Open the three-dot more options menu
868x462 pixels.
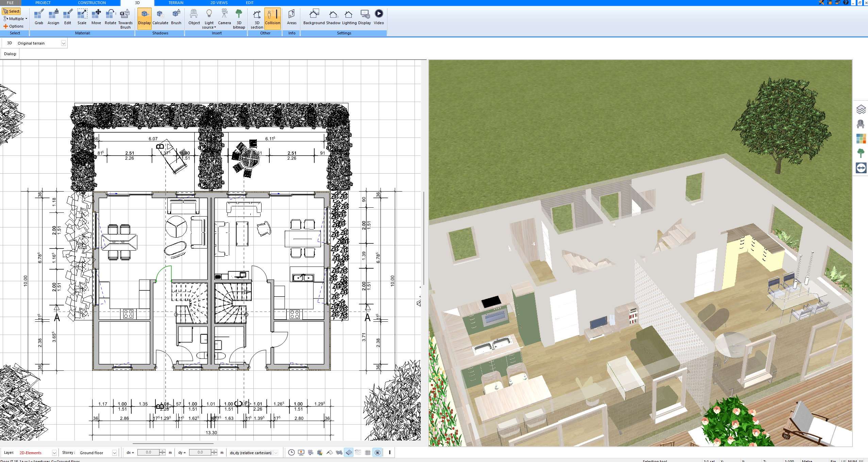(x=390, y=452)
